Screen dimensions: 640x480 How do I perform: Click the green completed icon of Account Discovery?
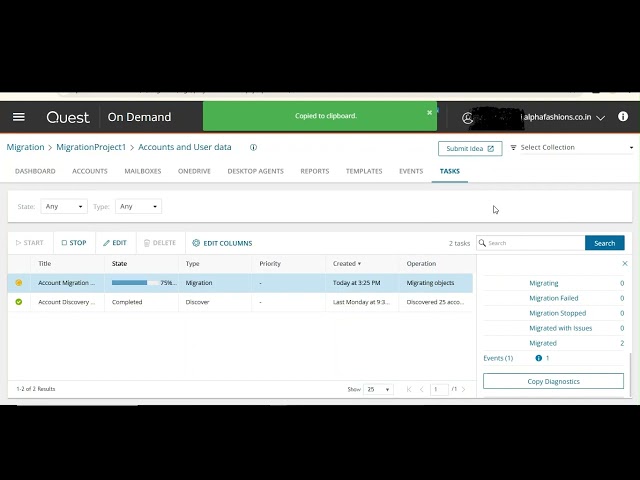[19, 302]
